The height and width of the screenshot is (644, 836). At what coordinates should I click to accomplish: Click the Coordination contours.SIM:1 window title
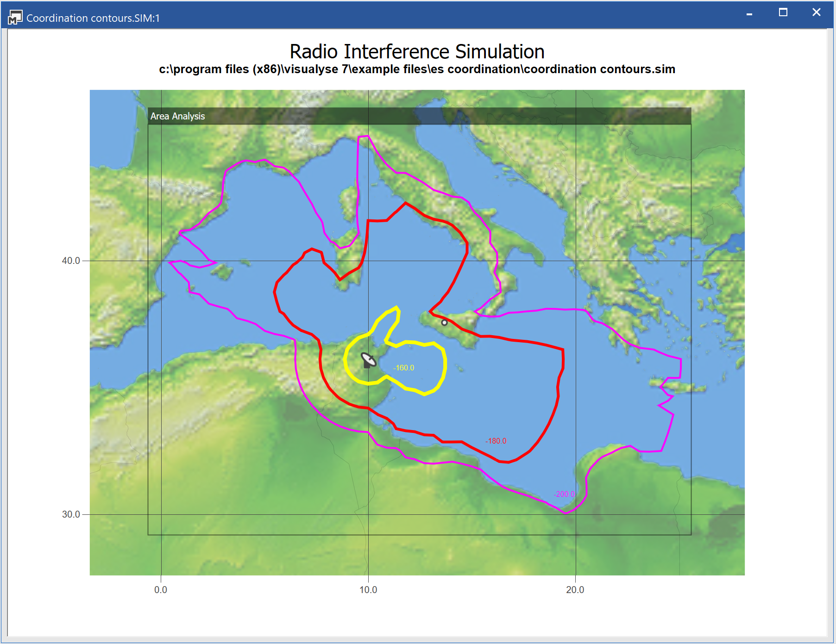(x=93, y=18)
